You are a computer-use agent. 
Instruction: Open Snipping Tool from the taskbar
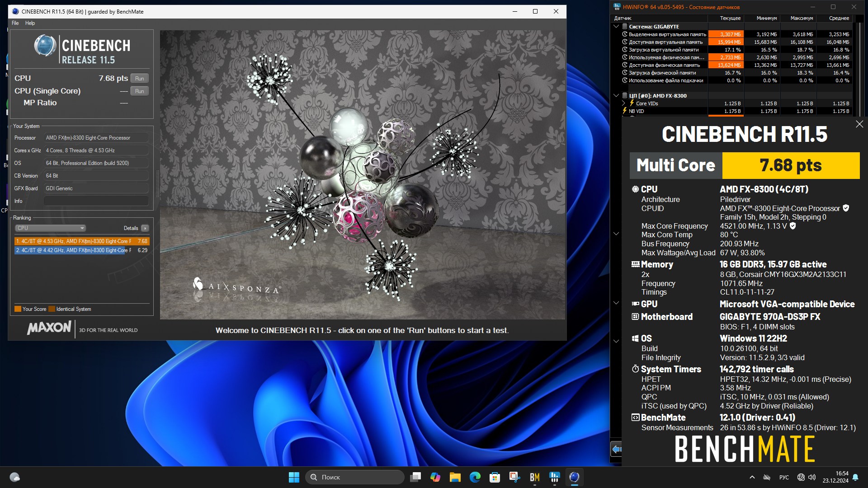514,477
